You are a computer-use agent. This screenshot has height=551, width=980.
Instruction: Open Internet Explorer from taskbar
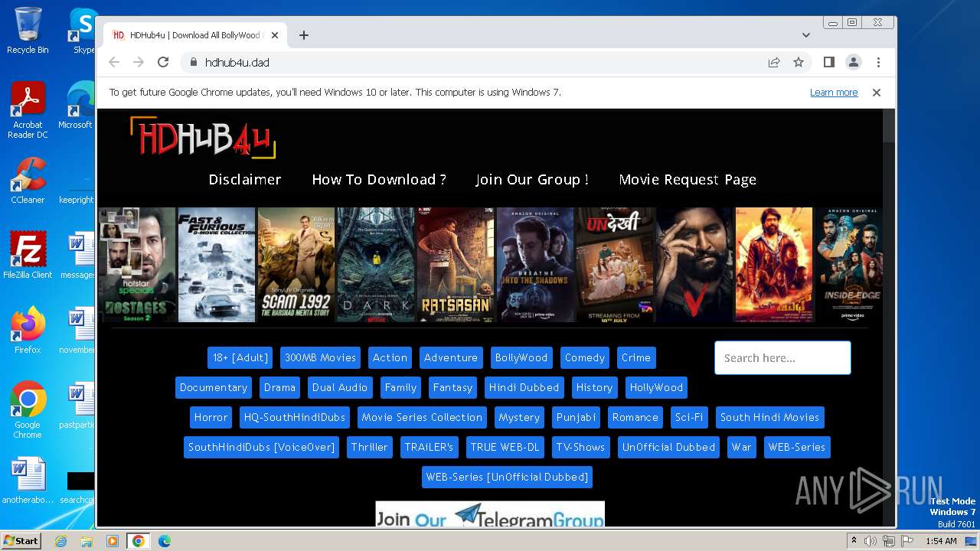coord(61,541)
